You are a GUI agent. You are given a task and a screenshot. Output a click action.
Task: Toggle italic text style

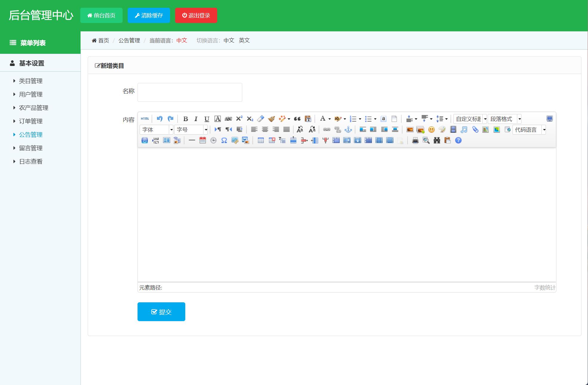click(x=196, y=119)
